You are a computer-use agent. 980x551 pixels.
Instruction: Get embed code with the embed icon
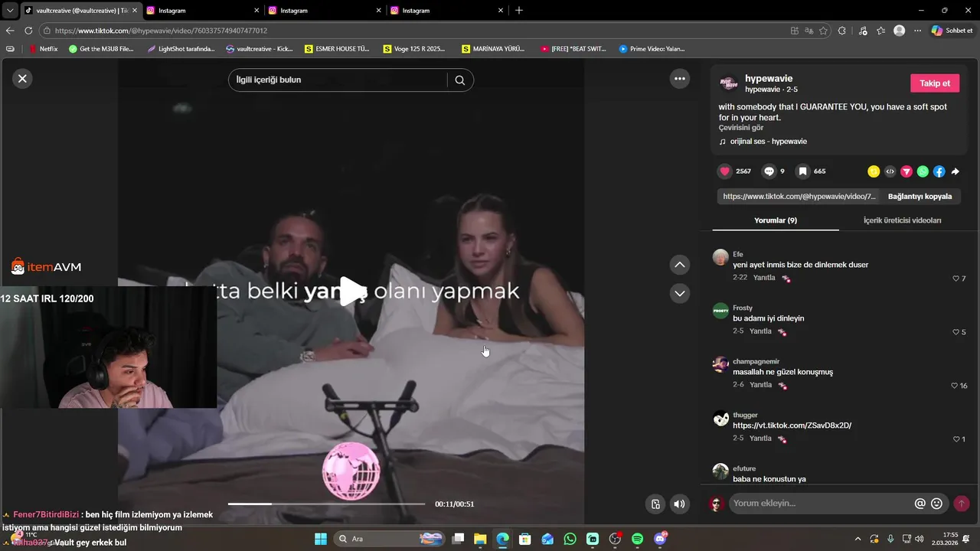click(x=890, y=171)
